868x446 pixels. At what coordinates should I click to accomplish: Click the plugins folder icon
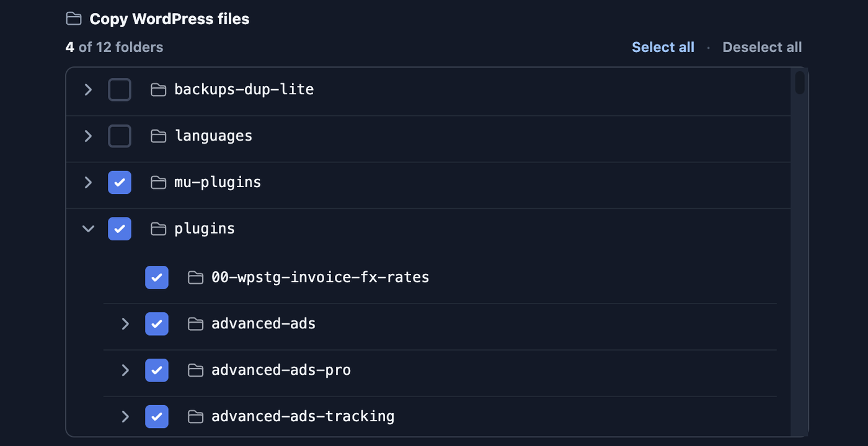click(159, 229)
